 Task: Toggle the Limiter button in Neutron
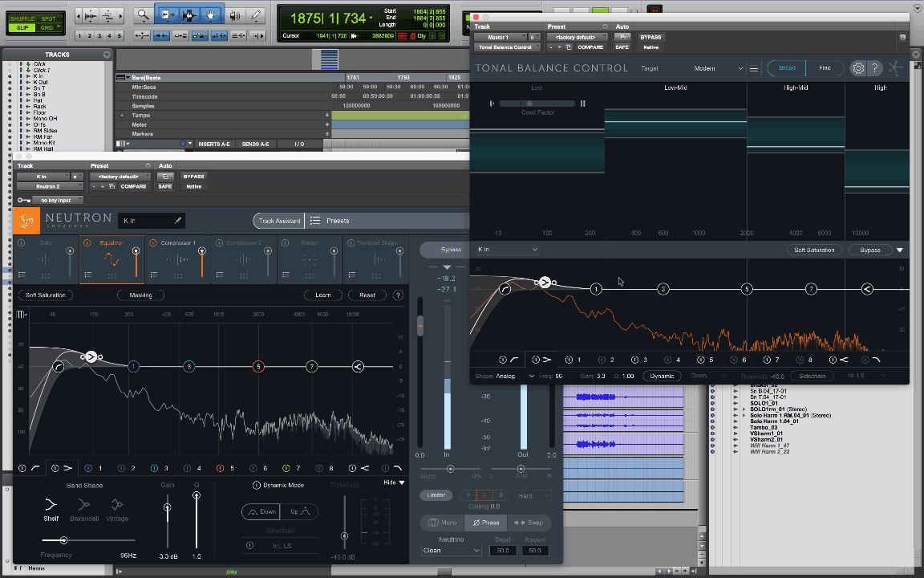tap(436, 495)
